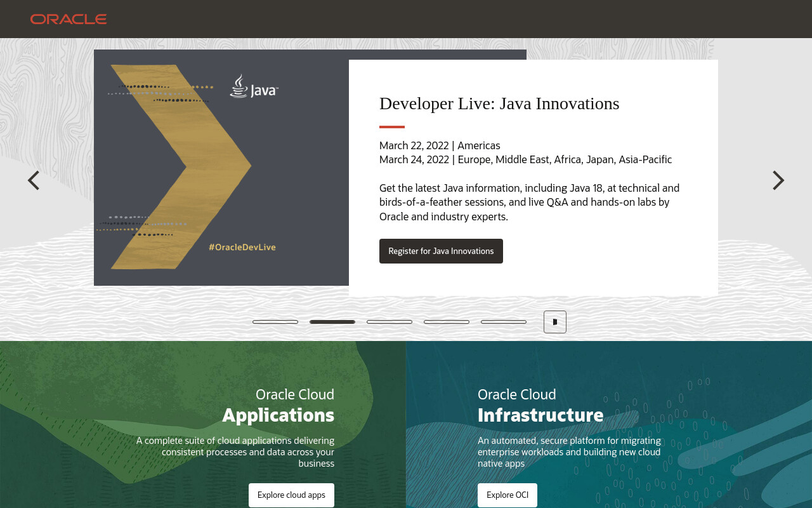Image resolution: width=812 pixels, height=508 pixels.
Task: Open Explore cloud apps button
Action: [291, 495]
